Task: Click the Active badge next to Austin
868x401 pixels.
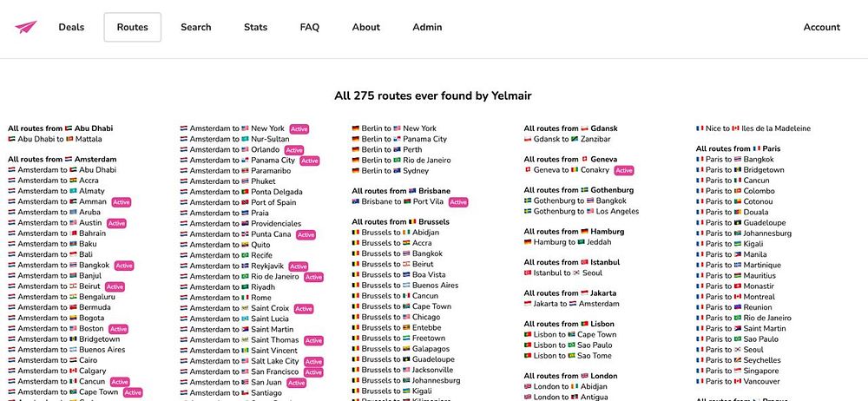Action: 116,223
